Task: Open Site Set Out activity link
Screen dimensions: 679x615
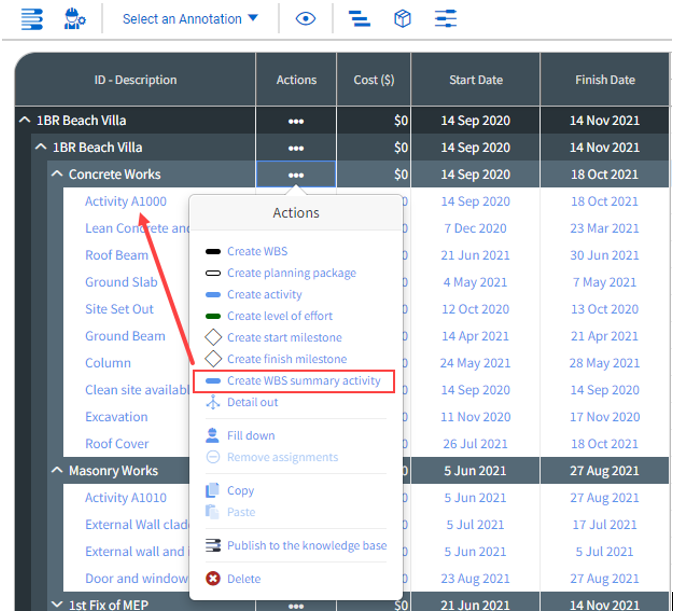Action: pyautogui.click(x=119, y=309)
